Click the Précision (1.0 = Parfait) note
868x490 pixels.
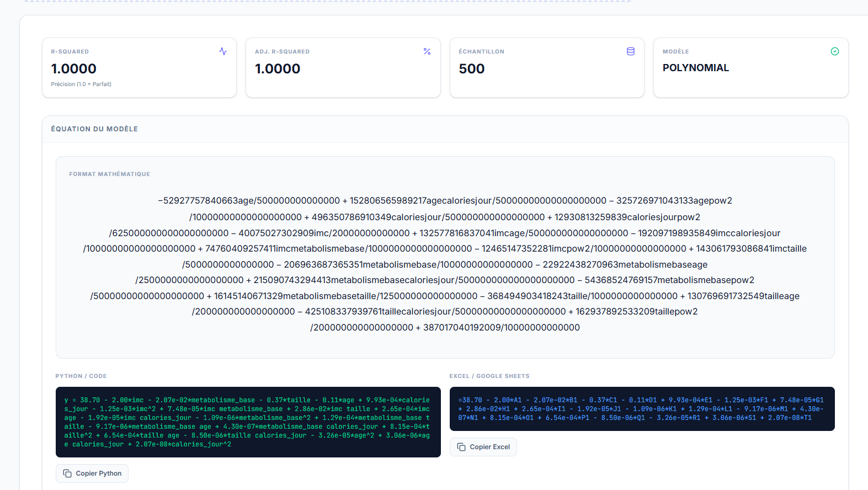tap(81, 84)
